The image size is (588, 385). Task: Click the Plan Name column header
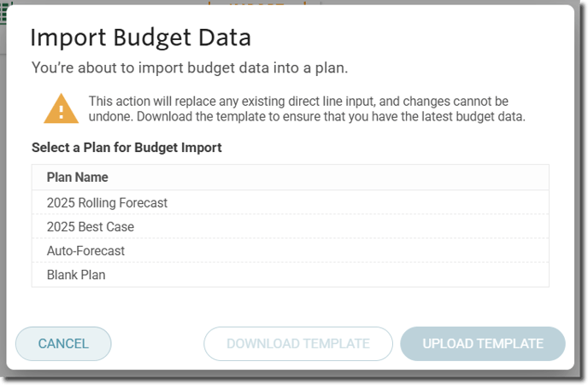(x=77, y=178)
